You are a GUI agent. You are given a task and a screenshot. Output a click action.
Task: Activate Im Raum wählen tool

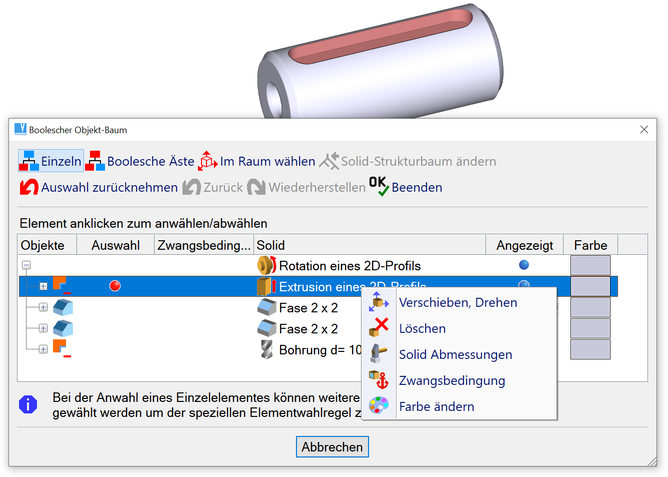point(207,161)
